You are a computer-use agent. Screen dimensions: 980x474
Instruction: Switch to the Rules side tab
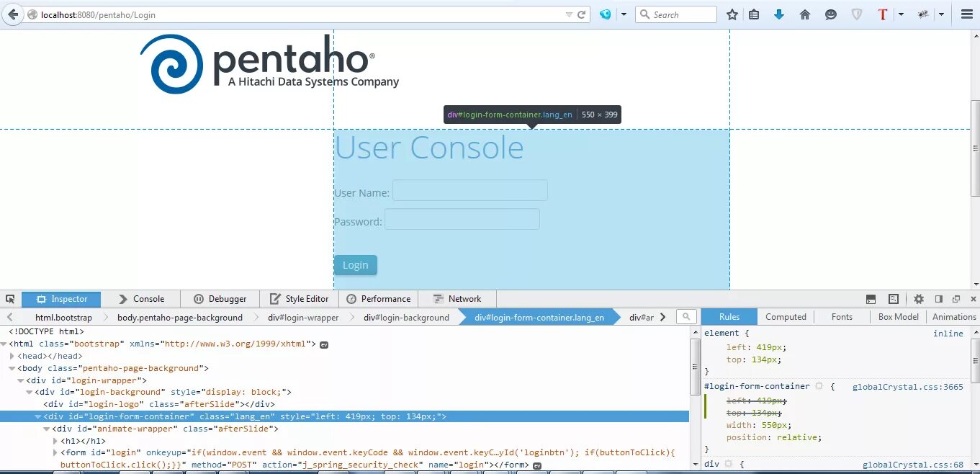click(x=729, y=317)
